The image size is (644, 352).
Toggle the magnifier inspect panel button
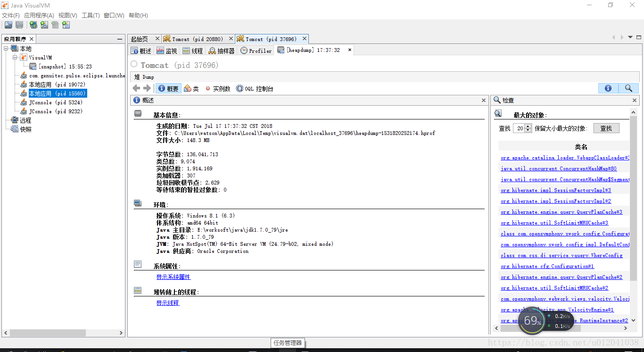click(628, 88)
